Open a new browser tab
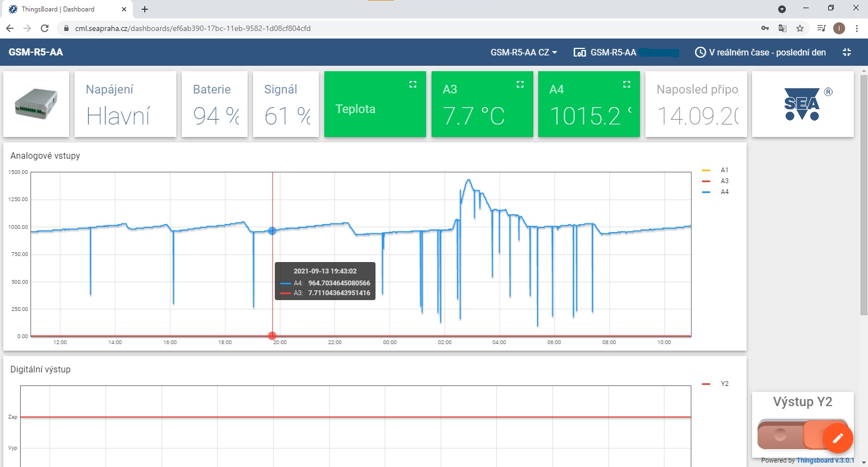 145,9
